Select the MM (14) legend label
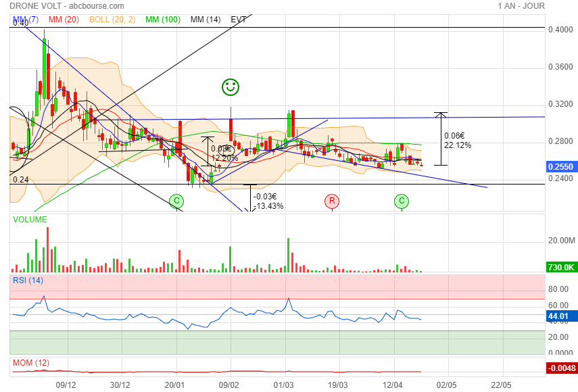This screenshot has height=392, width=578. click(206, 20)
